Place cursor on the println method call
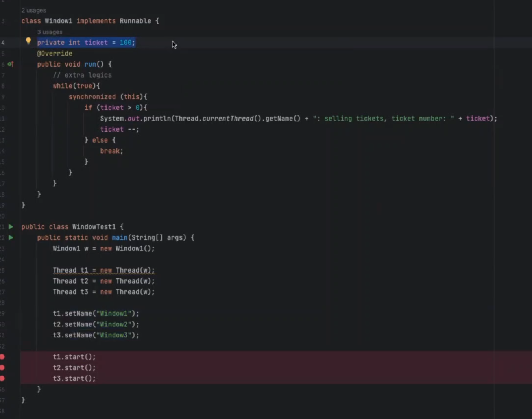This screenshot has width=532, height=419. [157, 119]
